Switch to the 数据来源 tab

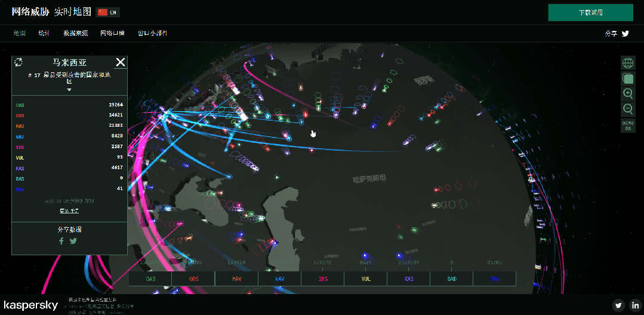pos(76,33)
